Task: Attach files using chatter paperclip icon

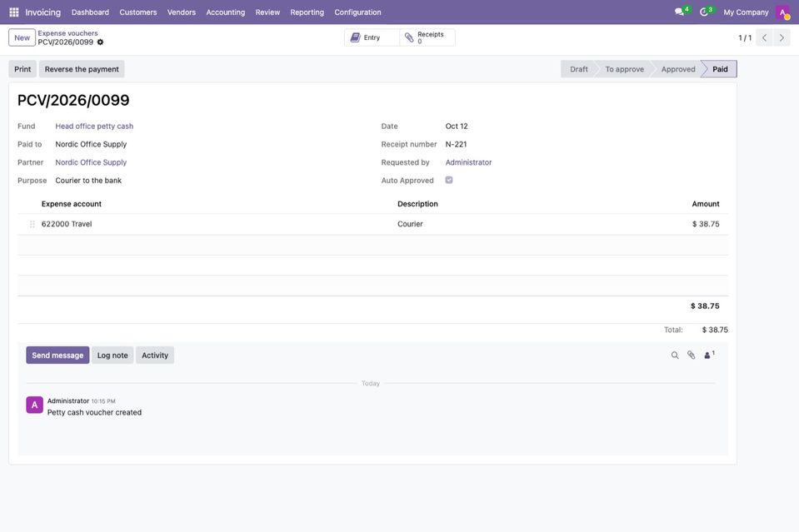Action: pos(691,355)
